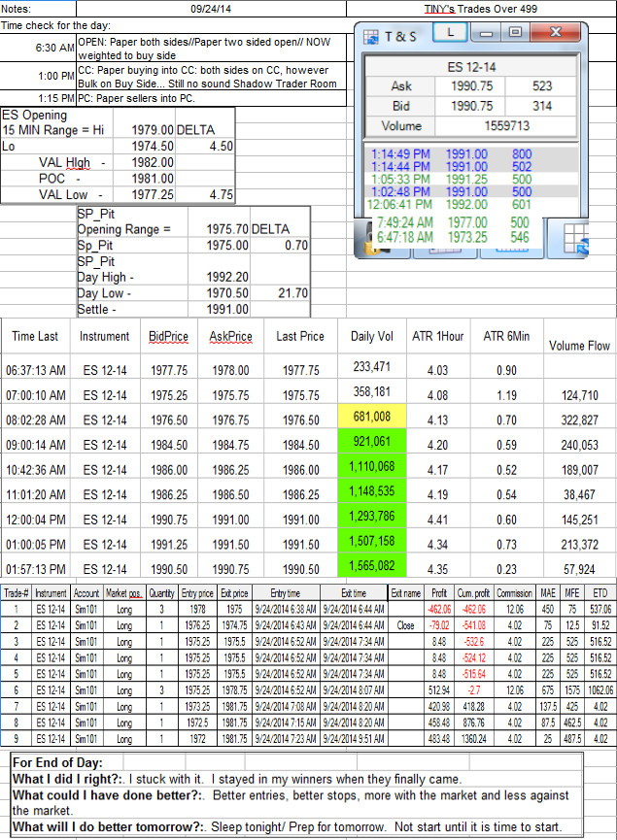Image resolution: width=617 pixels, height=840 pixels.
Task: Click the 12:00:04 PM Time Last cell
Action: [x=35, y=520]
